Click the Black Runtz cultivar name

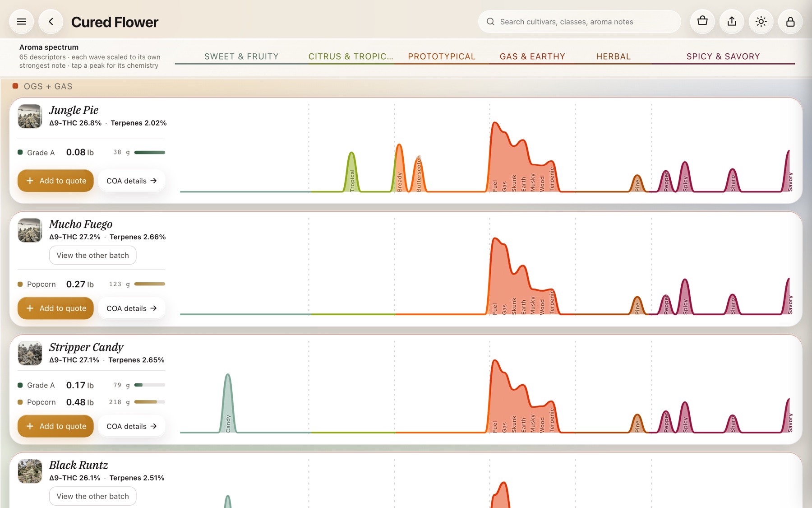click(78, 465)
